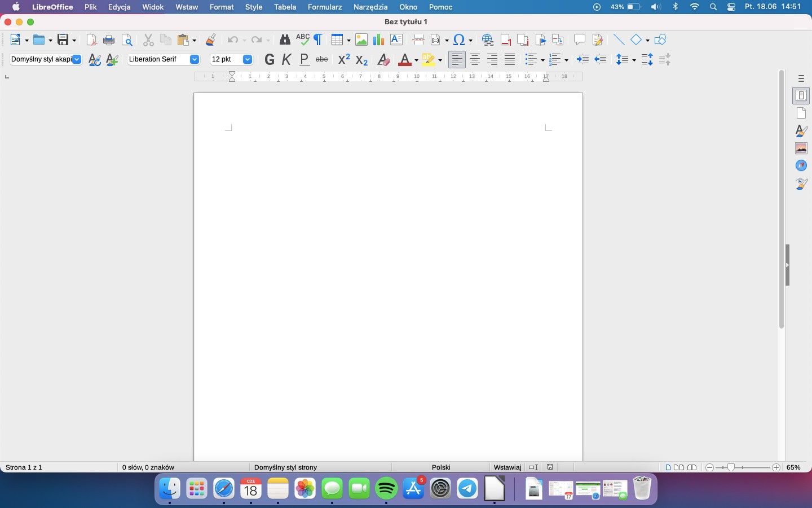Open the Tabela menu
812x508 pixels.
[285, 7]
